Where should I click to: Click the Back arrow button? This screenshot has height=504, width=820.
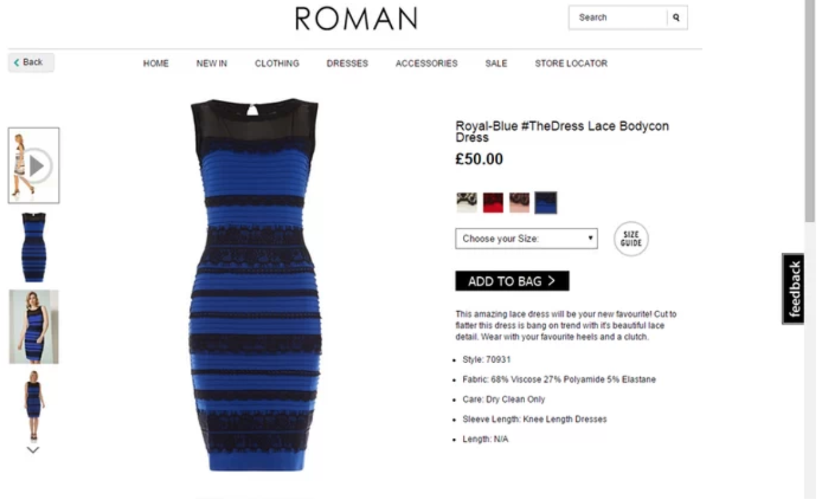31,62
